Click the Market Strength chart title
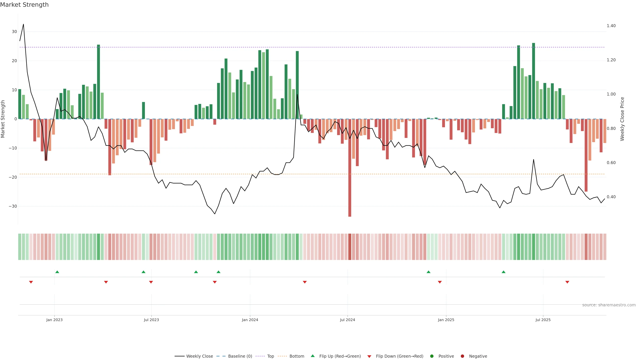The height and width of the screenshot is (362, 644). pyautogui.click(x=24, y=5)
